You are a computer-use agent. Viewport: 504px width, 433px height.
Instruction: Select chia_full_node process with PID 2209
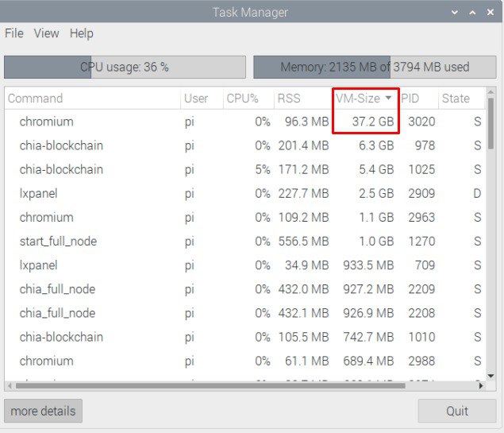(x=244, y=289)
